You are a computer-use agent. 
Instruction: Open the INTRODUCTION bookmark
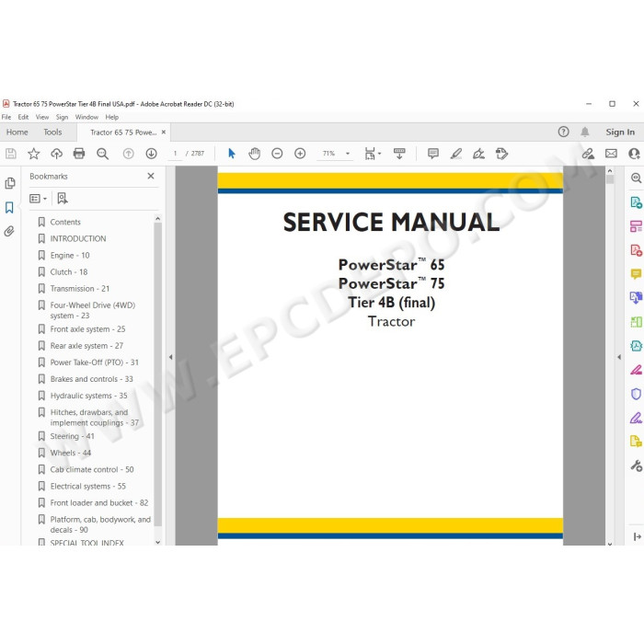click(x=78, y=238)
